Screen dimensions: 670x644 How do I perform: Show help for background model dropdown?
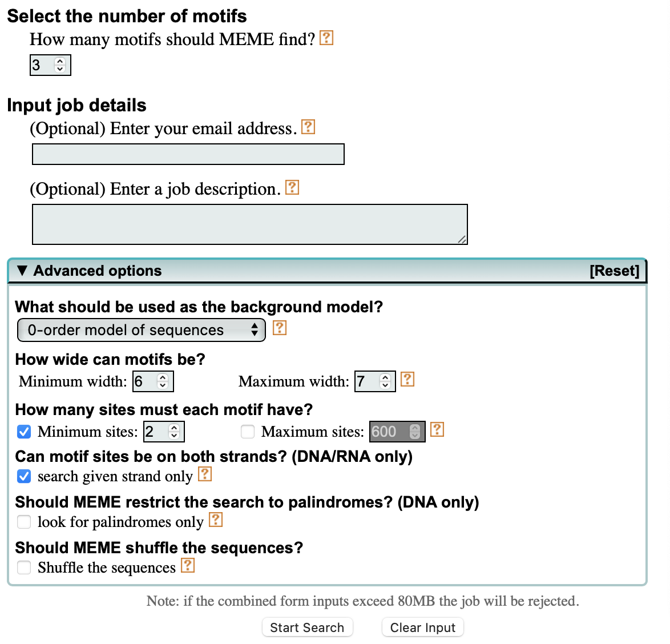point(280,328)
